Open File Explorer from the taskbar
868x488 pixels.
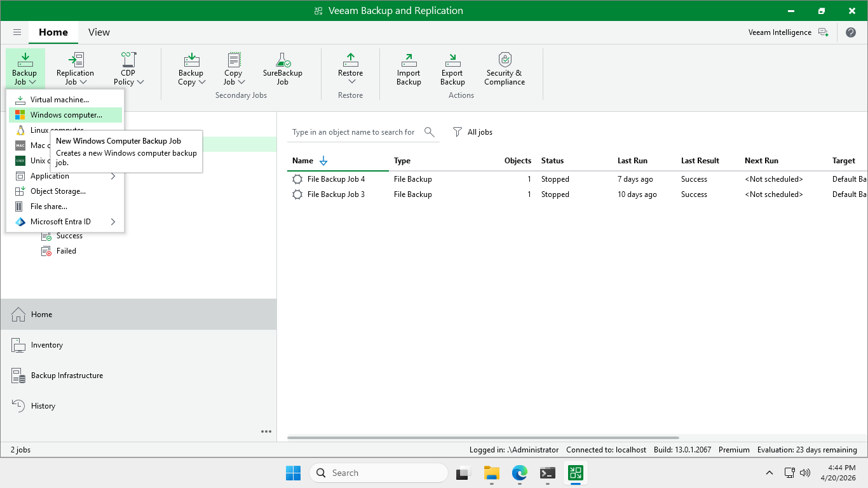tap(491, 473)
